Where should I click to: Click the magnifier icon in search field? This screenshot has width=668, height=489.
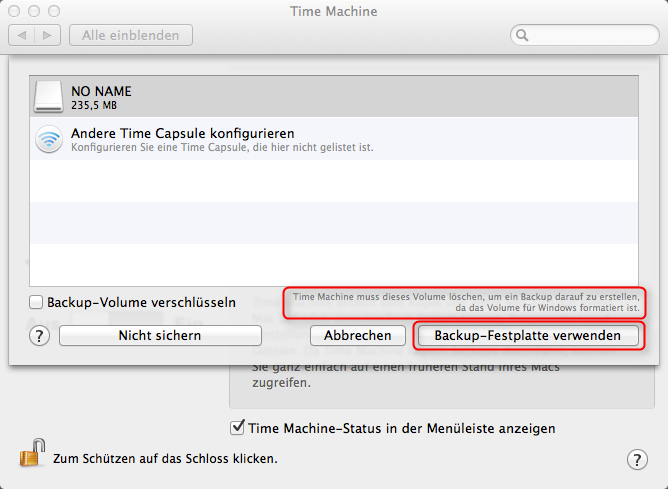[522, 35]
